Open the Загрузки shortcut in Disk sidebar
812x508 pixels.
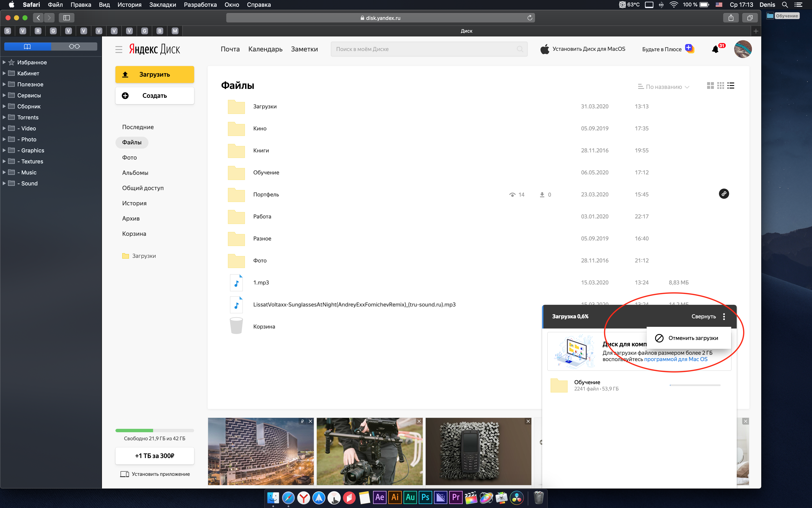[x=139, y=256]
